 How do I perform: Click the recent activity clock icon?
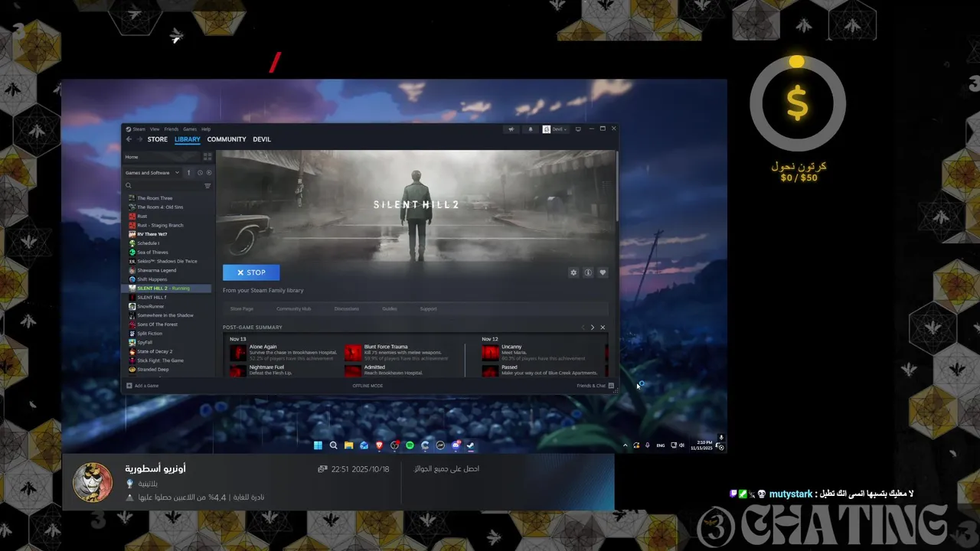pos(200,173)
